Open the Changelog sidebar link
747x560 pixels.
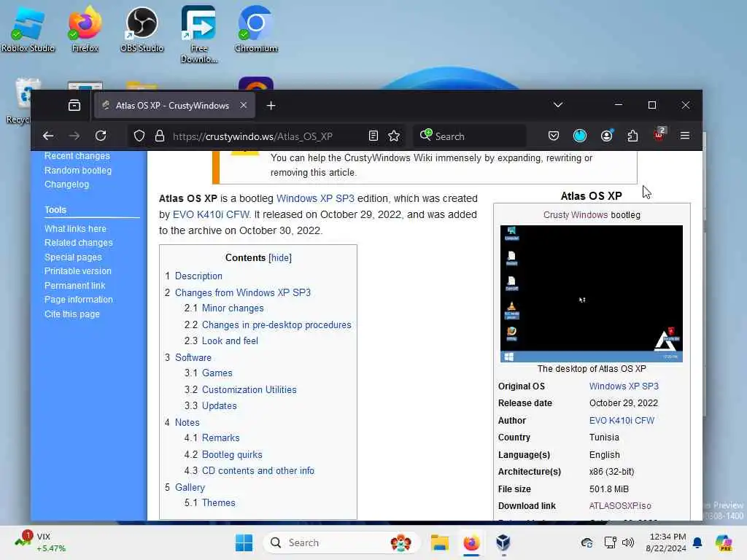tap(66, 184)
